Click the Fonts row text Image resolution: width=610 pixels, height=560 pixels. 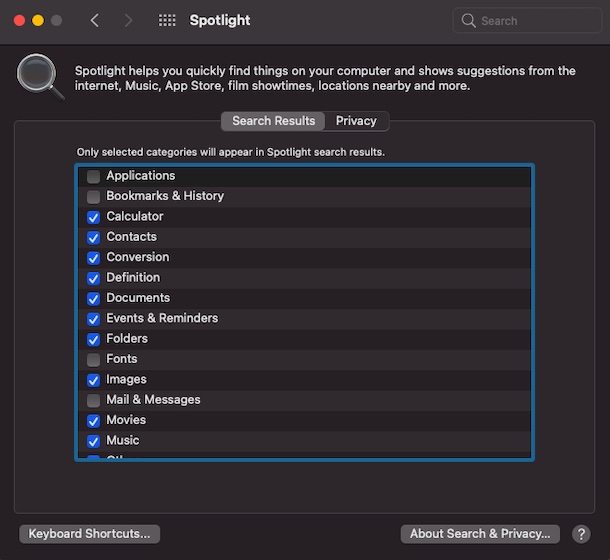point(122,359)
